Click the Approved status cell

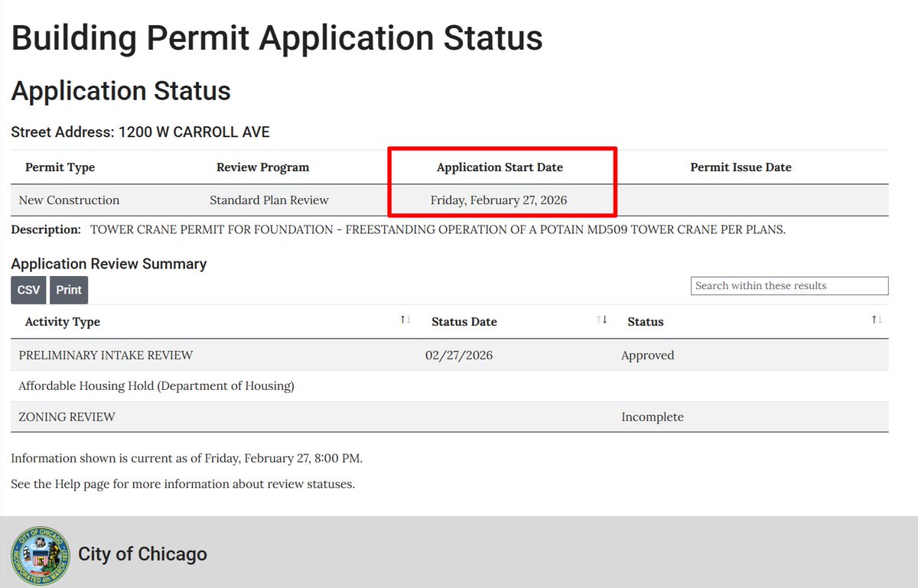(x=648, y=356)
